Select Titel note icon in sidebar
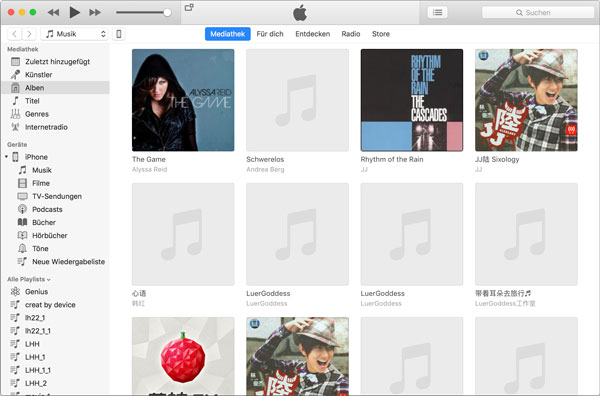 (15, 101)
